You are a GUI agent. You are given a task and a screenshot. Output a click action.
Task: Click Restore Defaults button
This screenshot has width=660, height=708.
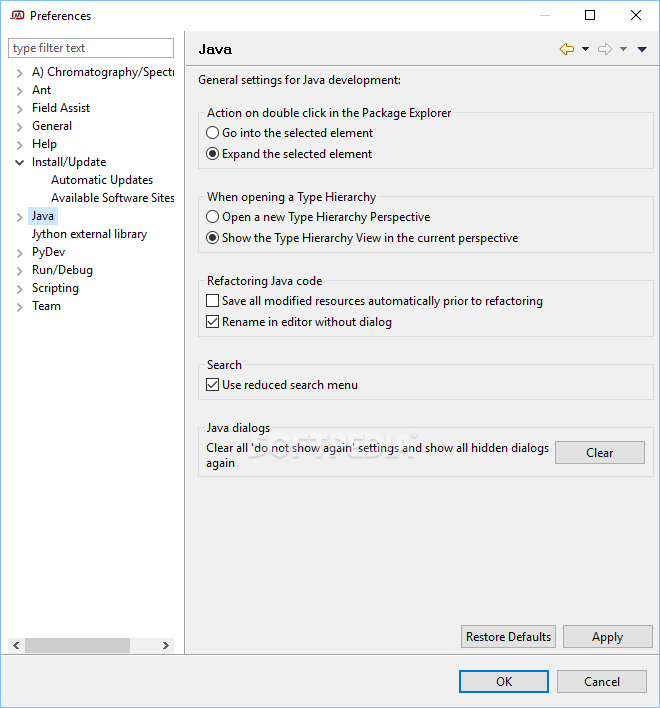coord(508,637)
